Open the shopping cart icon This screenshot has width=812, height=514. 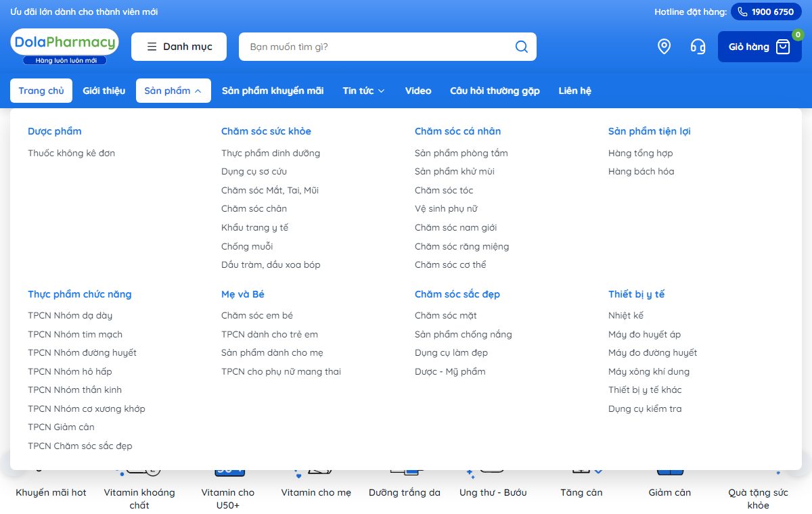(x=783, y=47)
